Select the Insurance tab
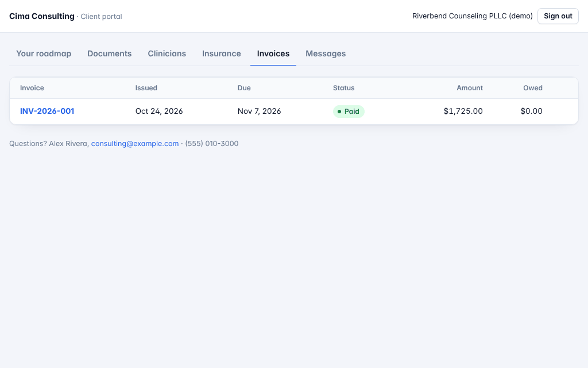The image size is (588, 368). 221,53
